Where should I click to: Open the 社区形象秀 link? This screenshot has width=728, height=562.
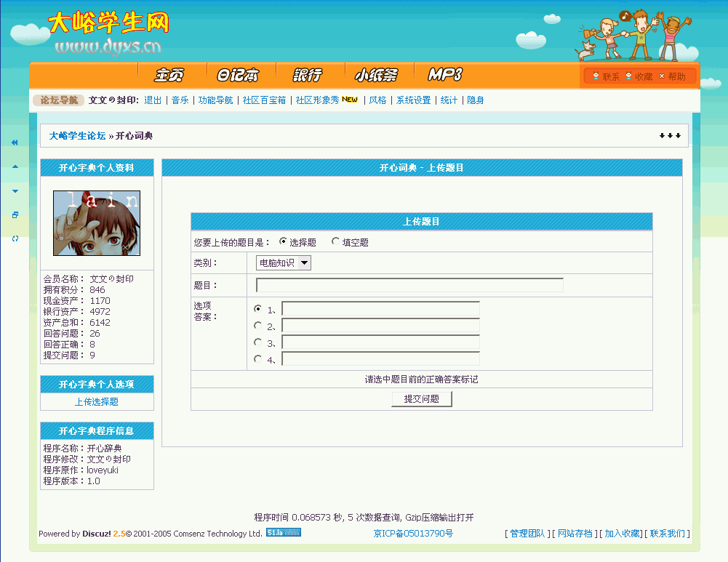(318, 100)
